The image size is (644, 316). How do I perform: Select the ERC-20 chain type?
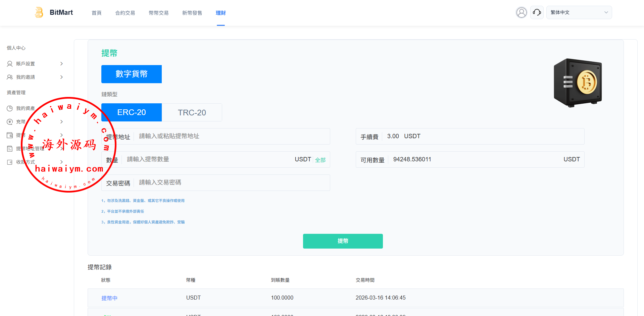(132, 112)
